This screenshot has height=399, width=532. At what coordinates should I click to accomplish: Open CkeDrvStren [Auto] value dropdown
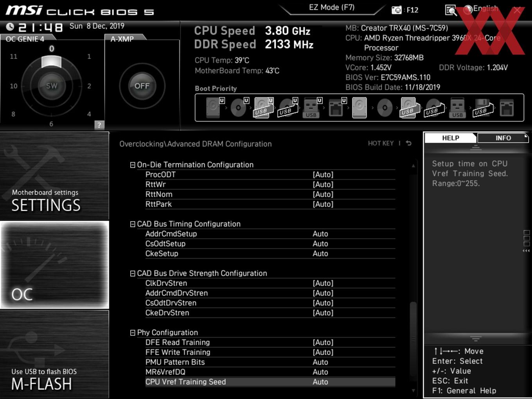pos(323,313)
